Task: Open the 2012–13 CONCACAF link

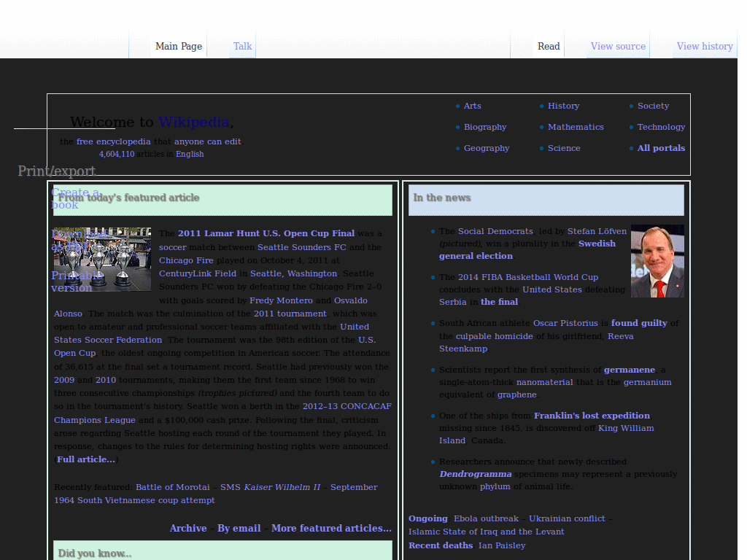Action: pyautogui.click(x=347, y=406)
